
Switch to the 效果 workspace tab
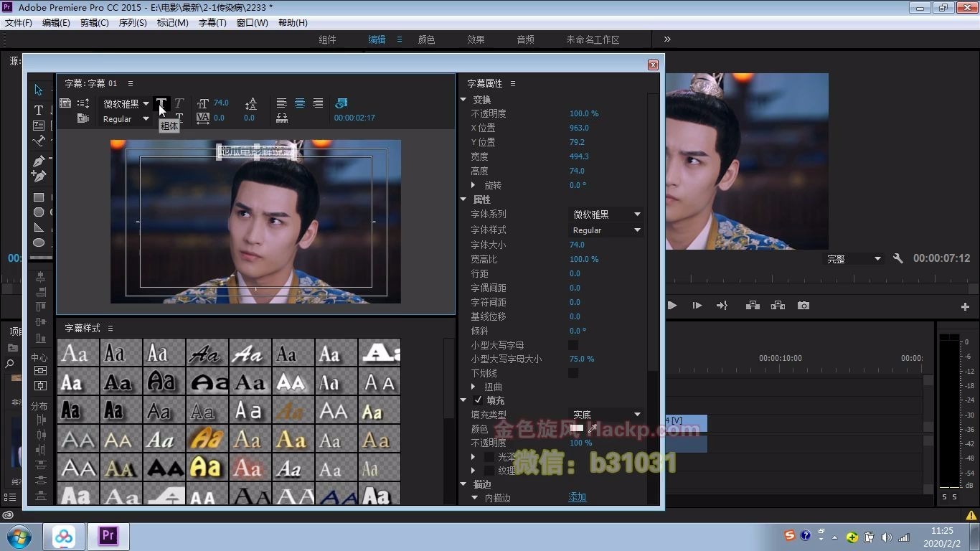[x=476, y=39]
